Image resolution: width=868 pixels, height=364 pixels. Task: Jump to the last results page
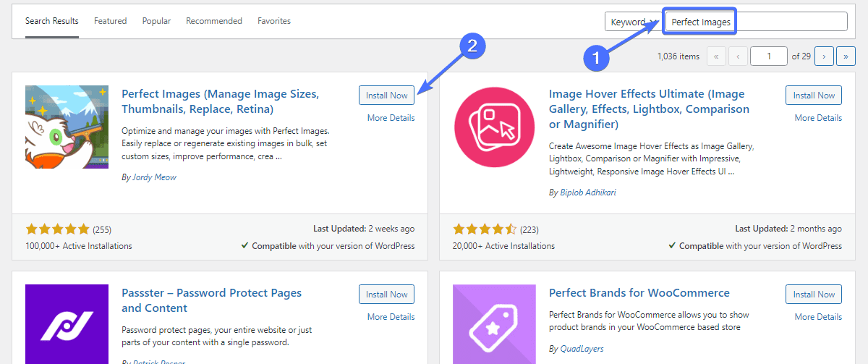tap(846, 56)
